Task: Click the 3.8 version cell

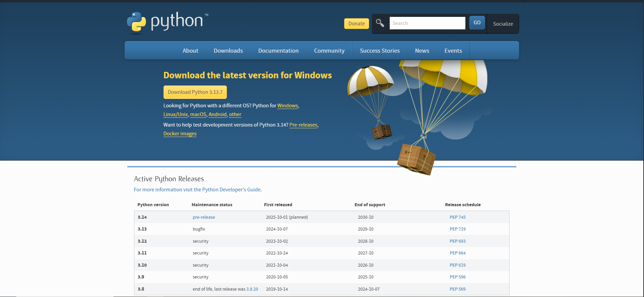Action: [141, 289]
